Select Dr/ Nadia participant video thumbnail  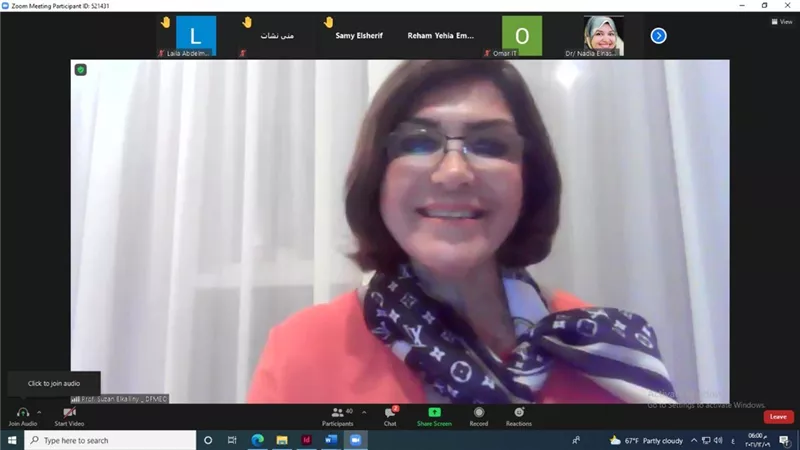(x=604, y=36)
